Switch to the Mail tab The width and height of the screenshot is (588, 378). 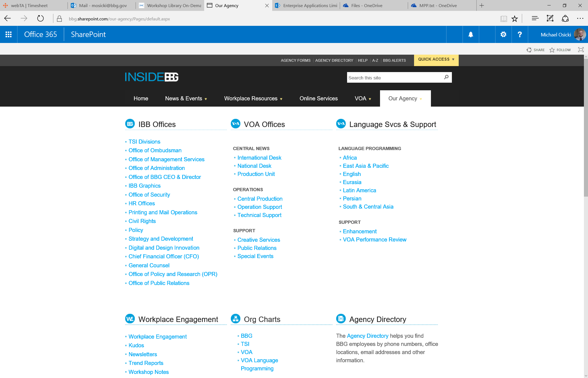coord(102,5)
